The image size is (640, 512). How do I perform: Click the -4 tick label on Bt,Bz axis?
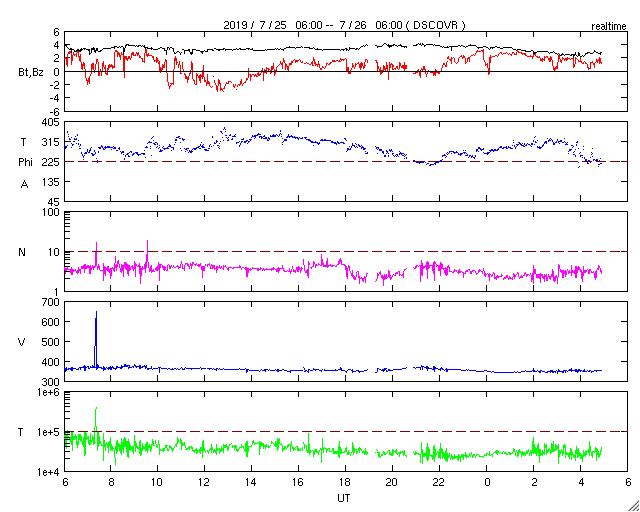click(x=55, y=98)
